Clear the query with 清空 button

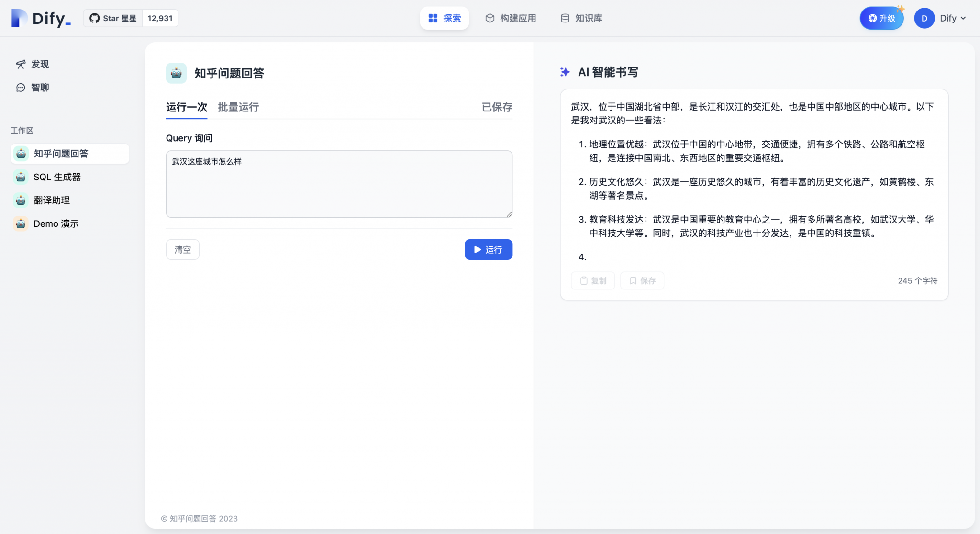pyautogui.click(x=182, y=249)
